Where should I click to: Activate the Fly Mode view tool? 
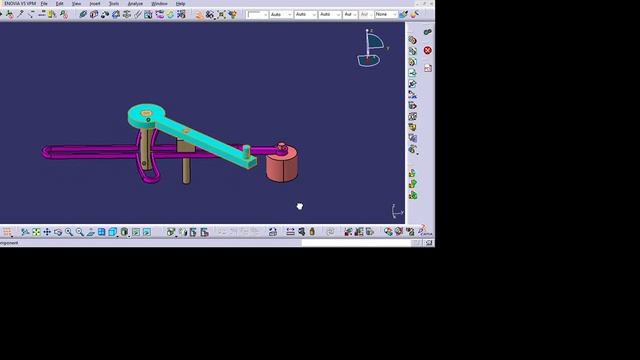click(x=25, y=232)
